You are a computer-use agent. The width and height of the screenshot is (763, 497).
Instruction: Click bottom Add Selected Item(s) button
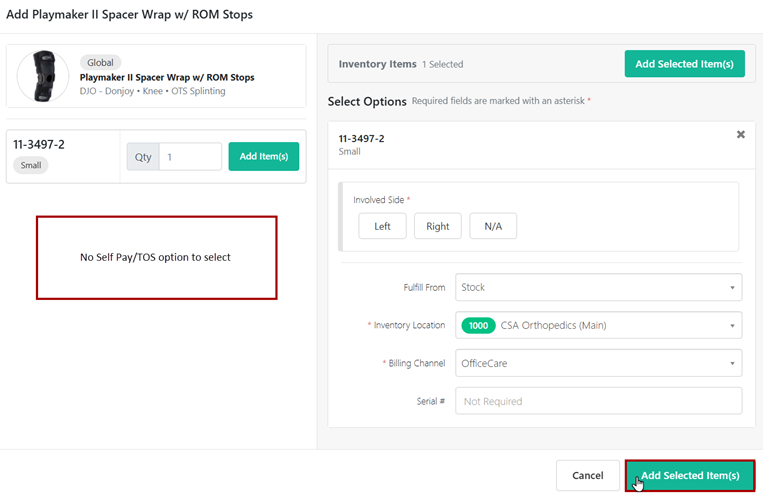coord(690,476)
